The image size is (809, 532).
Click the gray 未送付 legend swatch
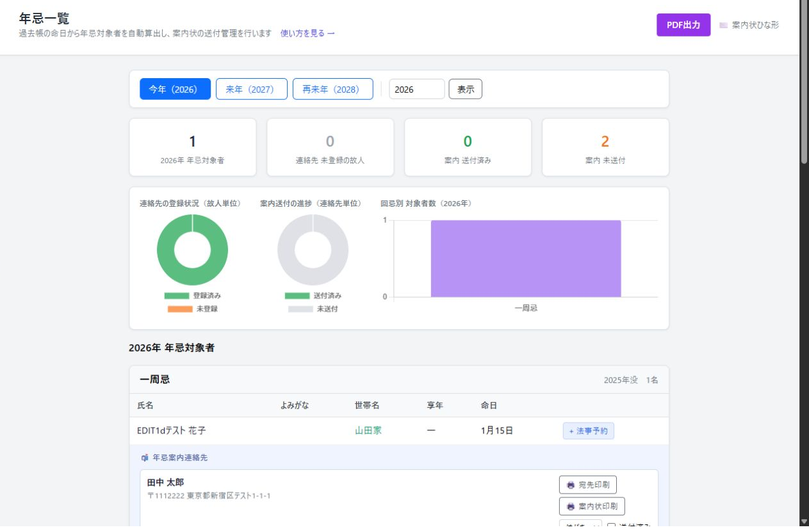click(x=301, y=309)
